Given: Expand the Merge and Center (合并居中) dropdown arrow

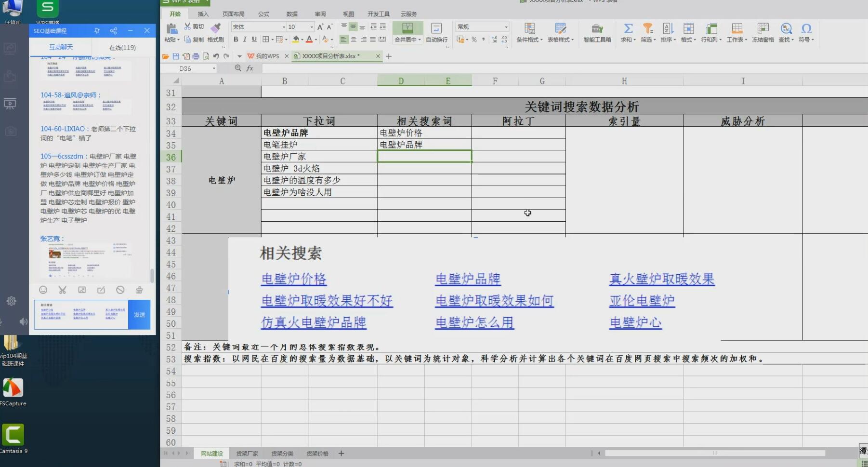Looking at the screenshot, I should coord(420,40).
